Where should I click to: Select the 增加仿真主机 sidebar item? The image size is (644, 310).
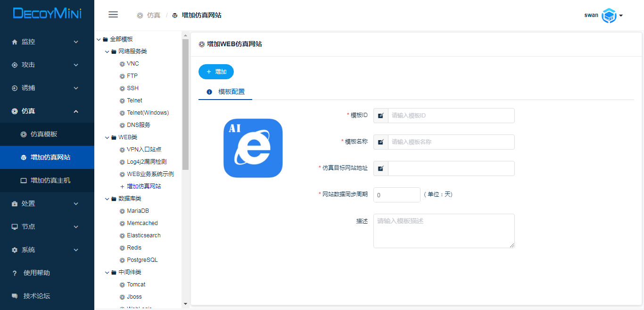[x=50, y=180]
